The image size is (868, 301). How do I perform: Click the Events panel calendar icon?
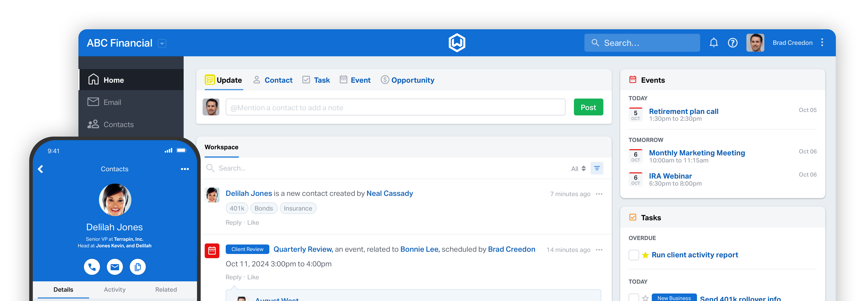[633, 80]
